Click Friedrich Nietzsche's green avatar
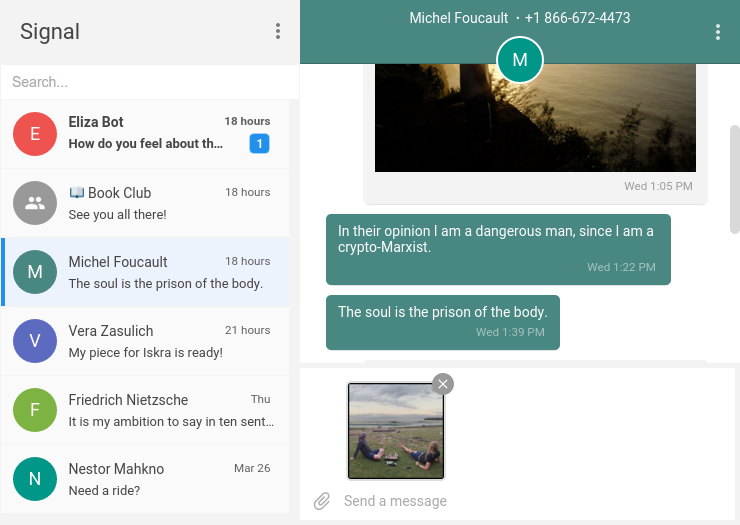 tap(35, 410)
